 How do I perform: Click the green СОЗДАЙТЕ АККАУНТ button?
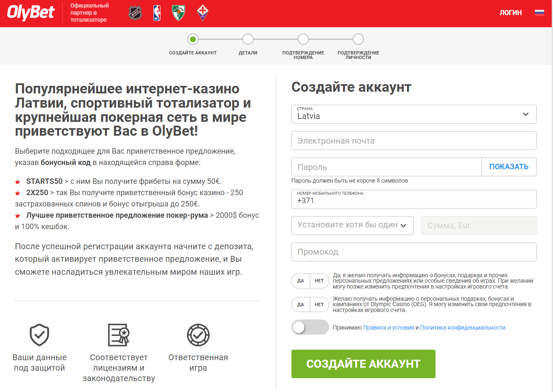(x=363, y=364)
